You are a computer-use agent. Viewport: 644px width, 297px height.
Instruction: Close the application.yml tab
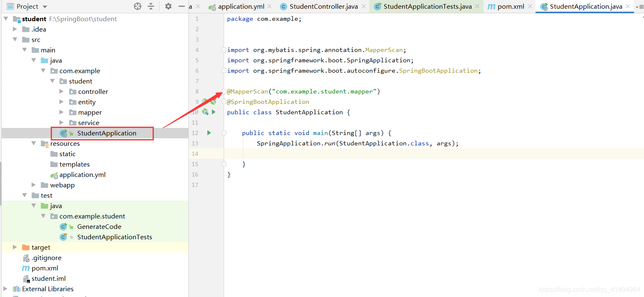coord(269,6)
